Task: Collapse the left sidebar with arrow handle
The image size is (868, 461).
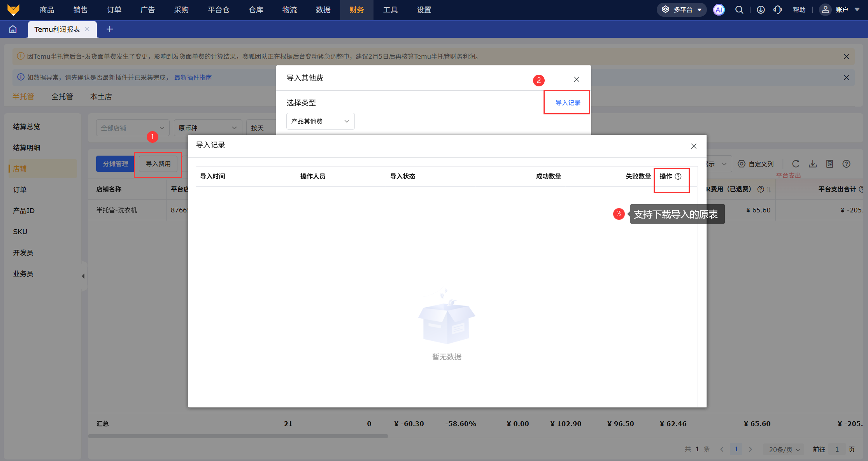Action: pyautogui.click(x=83, y=276)
